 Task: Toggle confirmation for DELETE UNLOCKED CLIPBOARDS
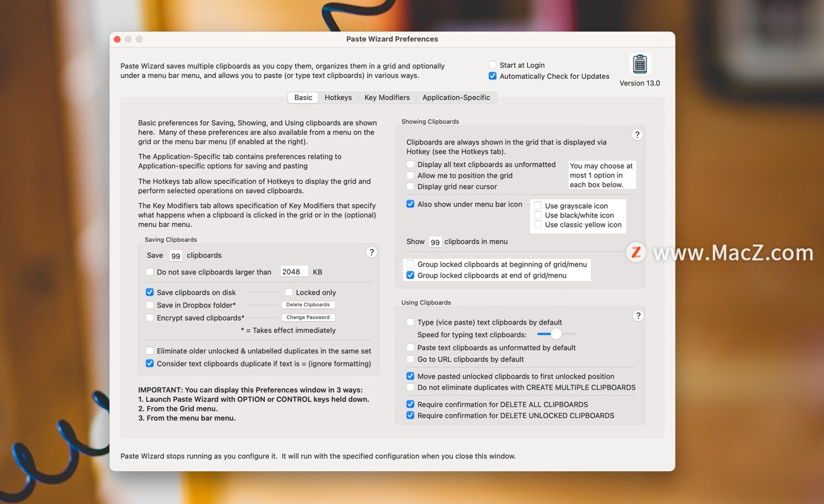point(410,415)
